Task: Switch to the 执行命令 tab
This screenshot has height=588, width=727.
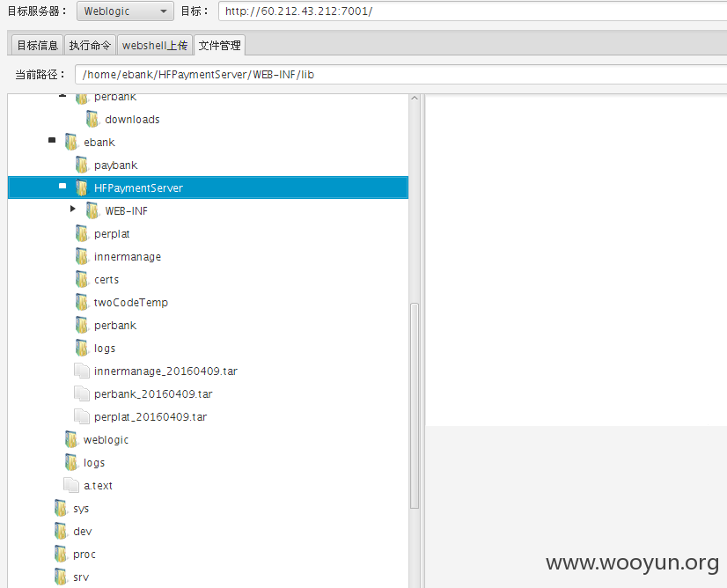Action: [x=90, y=46]
